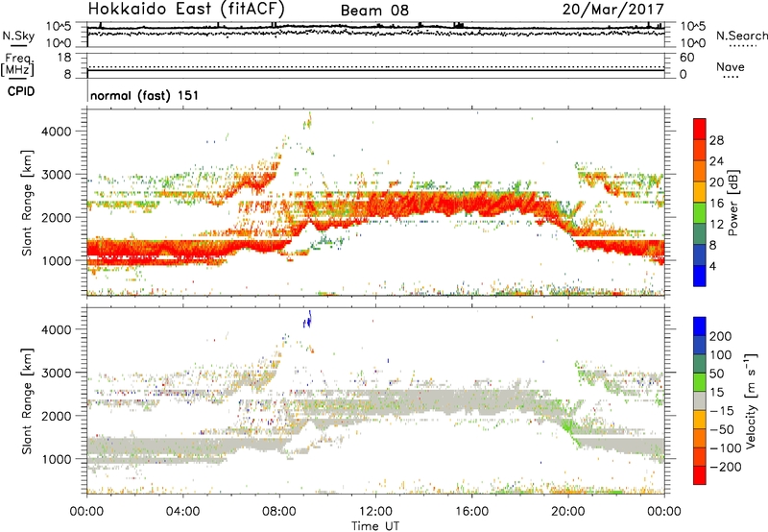Screen dimensions: 768x532
Task: Click the red bottom segment of velocity colorbar
Action: click(x=700, y=475)
